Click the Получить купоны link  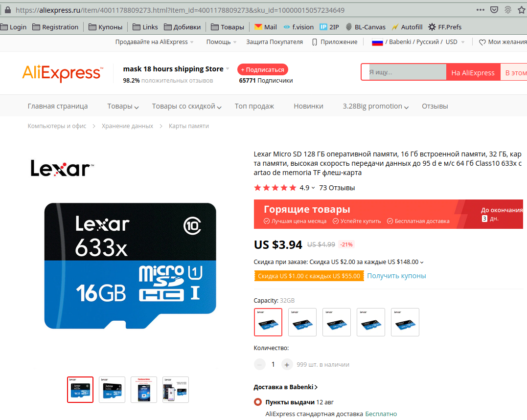396,276
